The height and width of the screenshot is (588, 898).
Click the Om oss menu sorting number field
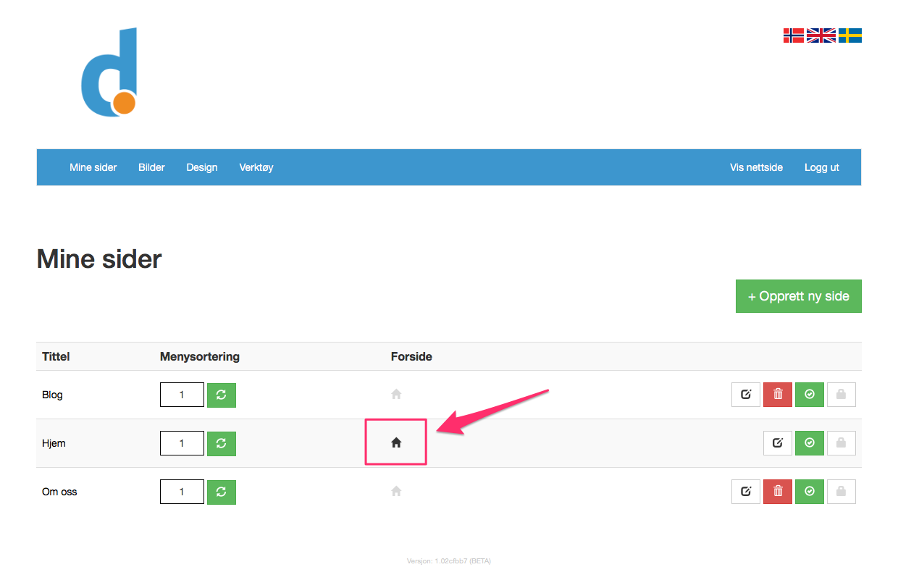point(182,492)
